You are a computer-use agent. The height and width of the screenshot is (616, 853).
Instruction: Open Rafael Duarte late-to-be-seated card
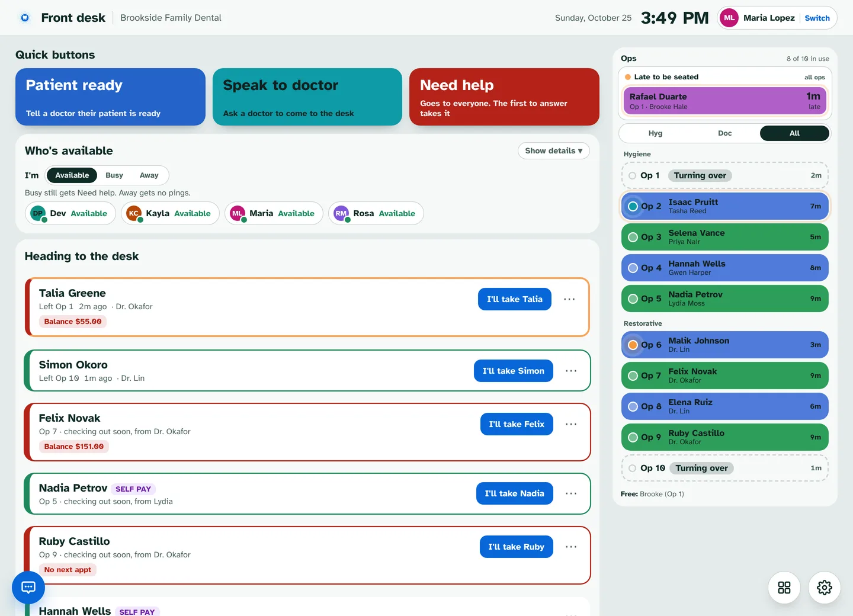click(725, 101)
